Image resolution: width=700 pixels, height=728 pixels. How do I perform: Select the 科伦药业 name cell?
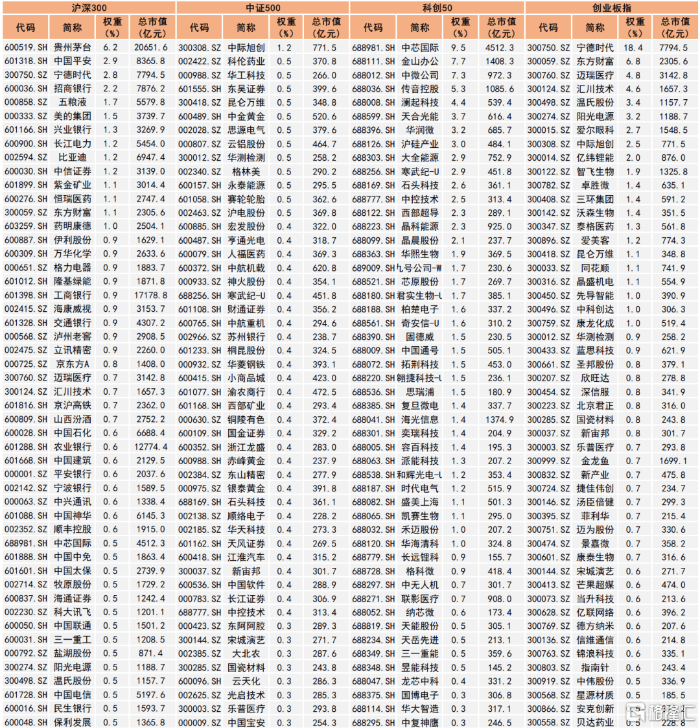point(246,61)
